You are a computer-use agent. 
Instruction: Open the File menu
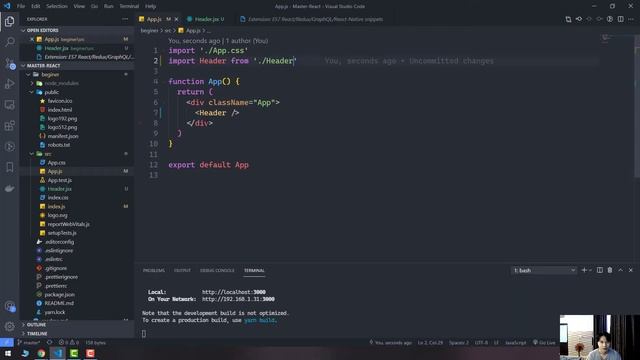click(21, 6)
